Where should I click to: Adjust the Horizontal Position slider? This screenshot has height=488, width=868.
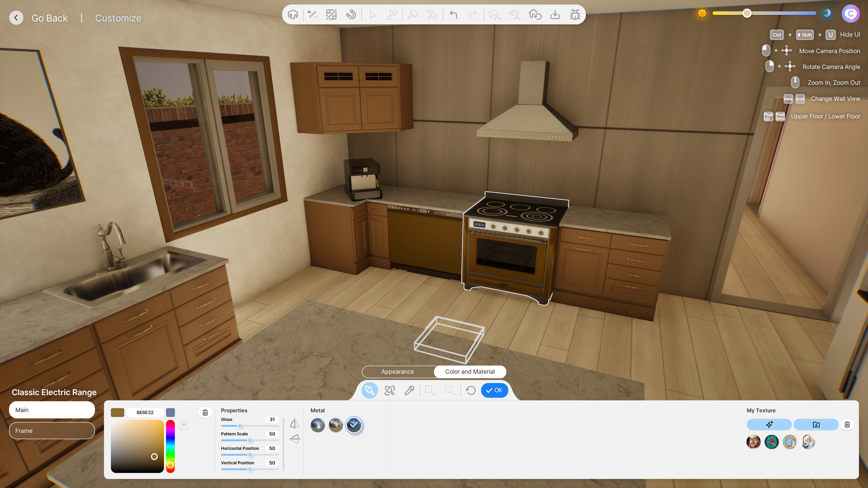point(250,455)
